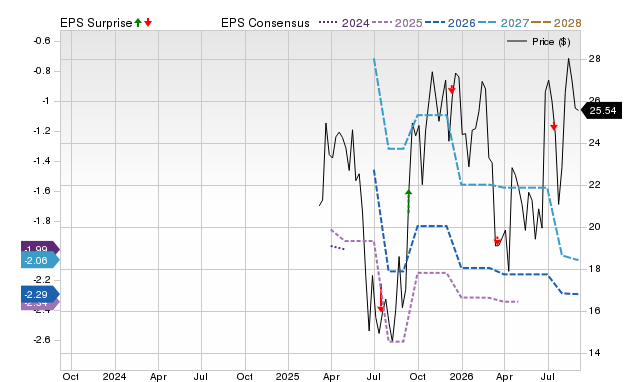Toggle the 2026 consensus legend entry
The height and width of the screenshot is (382, 640).
tap(450, 23)
